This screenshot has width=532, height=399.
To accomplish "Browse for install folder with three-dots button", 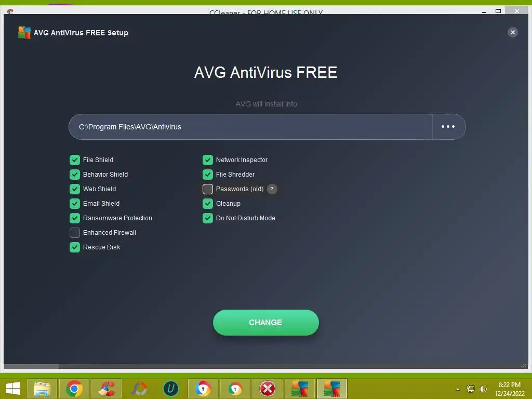I will click(x=448, y=127).
